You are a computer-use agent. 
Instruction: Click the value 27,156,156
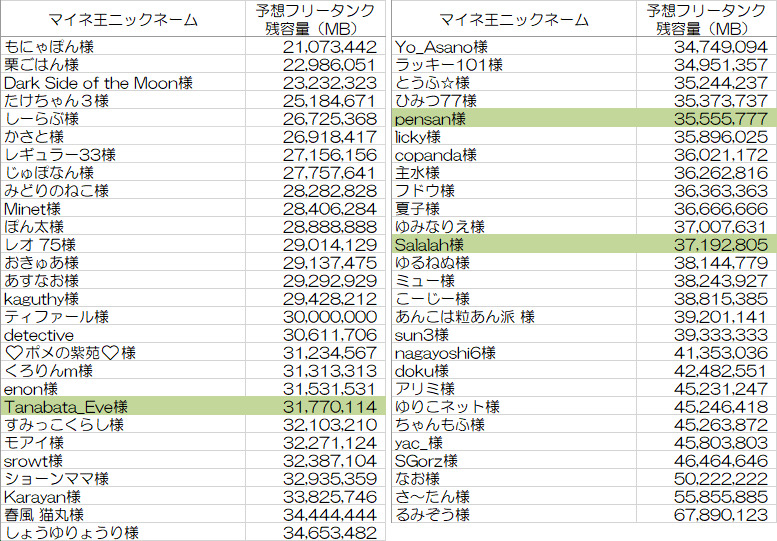pos(330,155)
